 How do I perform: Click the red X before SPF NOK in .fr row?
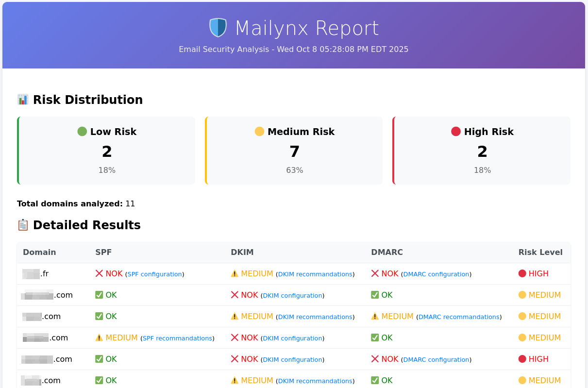point(99,273)
